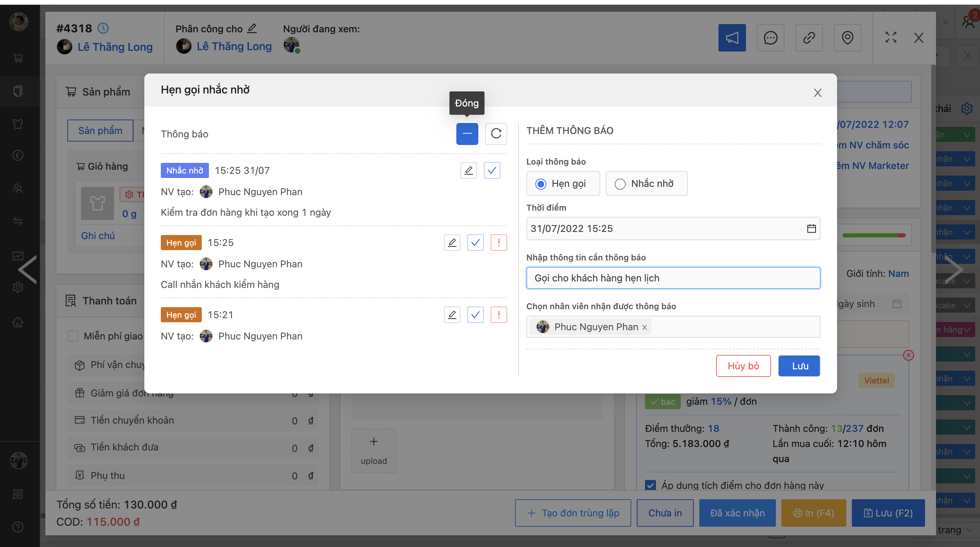Image resolution: width=980 pixels, height=547 pixels.
Task: Open the euro currency sidebar icon
Action: tap(18, 155)
